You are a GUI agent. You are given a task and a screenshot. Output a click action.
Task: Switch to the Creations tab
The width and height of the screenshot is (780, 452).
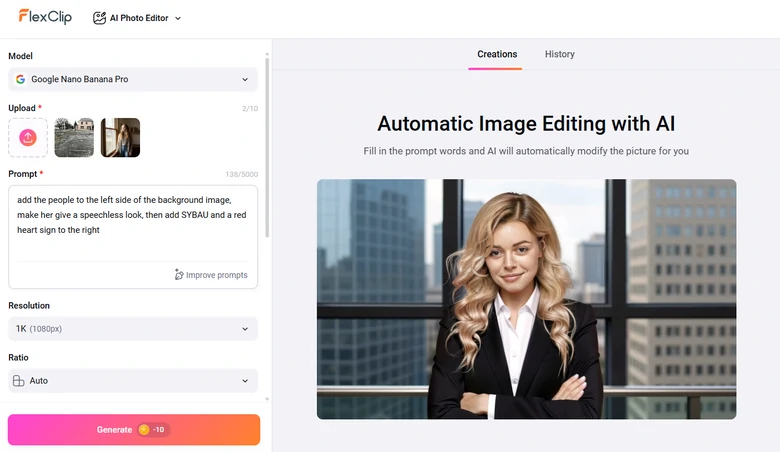(496, 54)
